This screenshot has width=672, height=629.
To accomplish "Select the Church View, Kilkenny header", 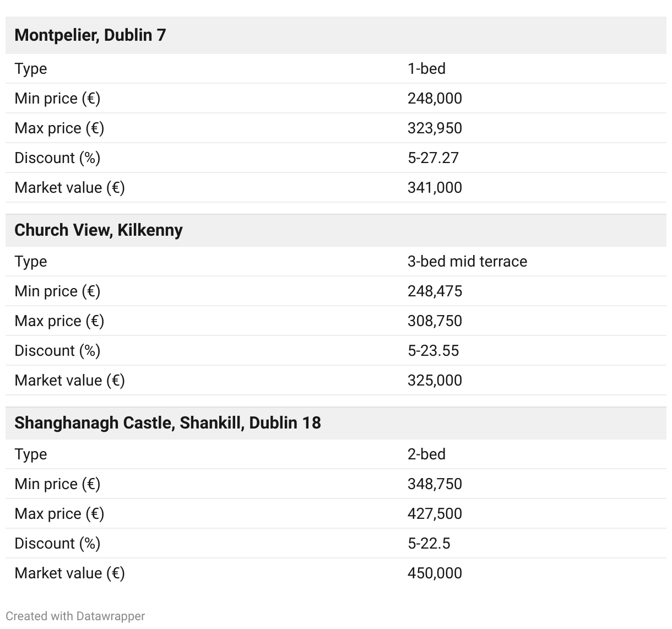I will [99, 230].
